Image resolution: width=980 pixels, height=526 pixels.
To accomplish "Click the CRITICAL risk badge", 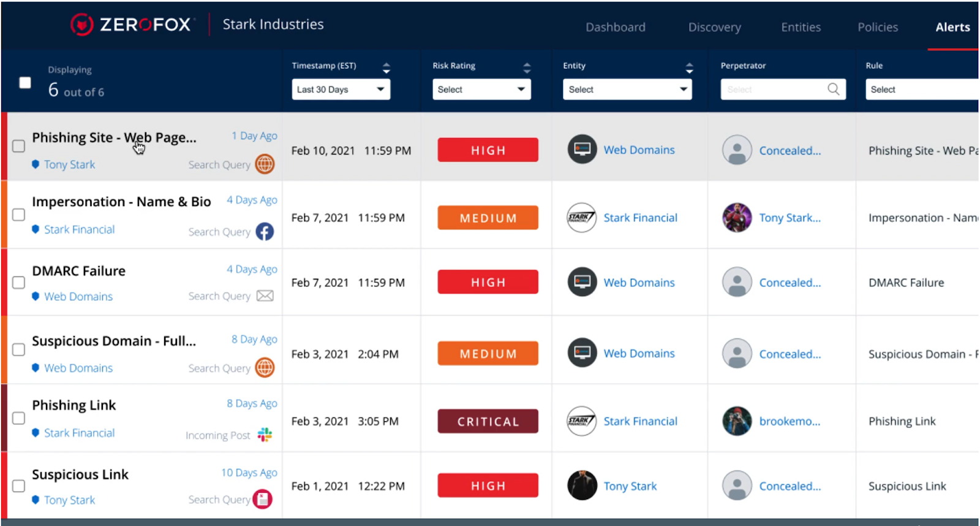I will (x=488, y=421).
